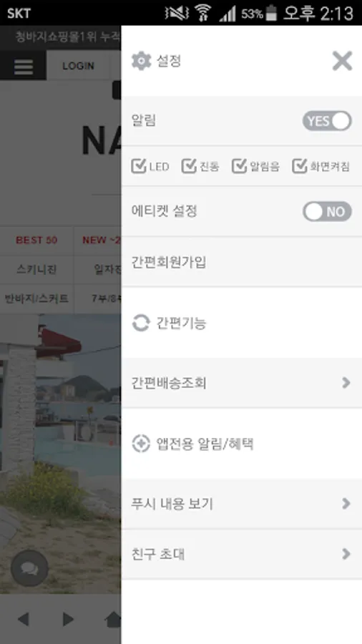The height and width of the screenshot is (644, 362).
Task: Tap the LOGIN button
Action: pyautogui.click(x=79, y=66)
